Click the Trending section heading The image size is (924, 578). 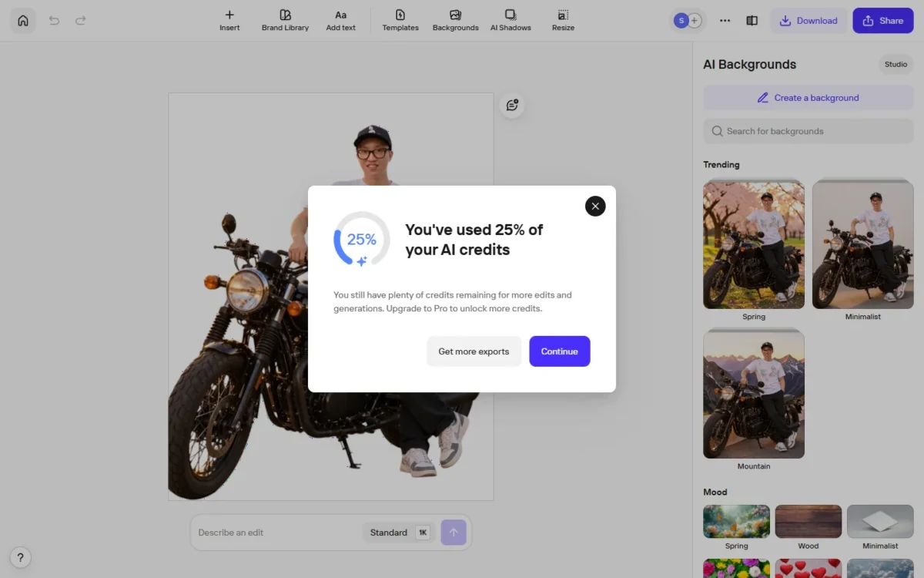721,165
